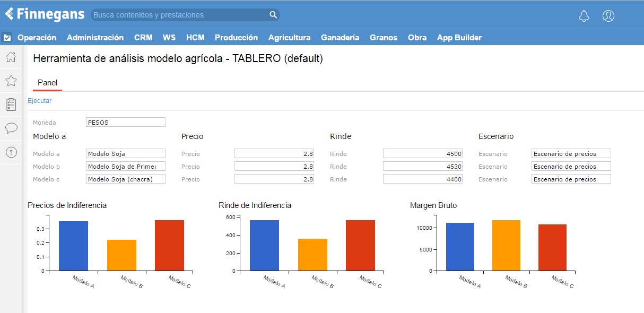Click the search magnifier icon
Screen dimensions: 644x313
tap(273, 15)
